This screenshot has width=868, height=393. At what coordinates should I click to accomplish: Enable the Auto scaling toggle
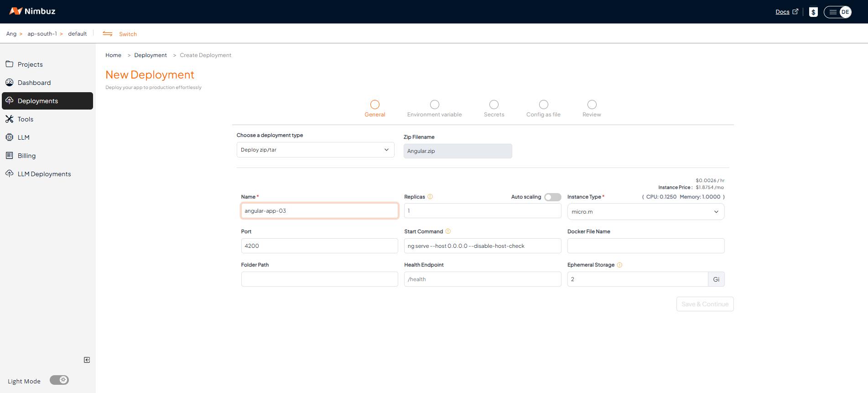[552, 197]
